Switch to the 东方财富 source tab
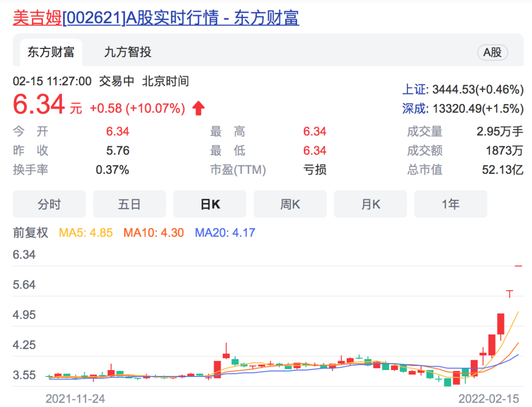This screenshot has height=407, width=532. pos(51,52)
